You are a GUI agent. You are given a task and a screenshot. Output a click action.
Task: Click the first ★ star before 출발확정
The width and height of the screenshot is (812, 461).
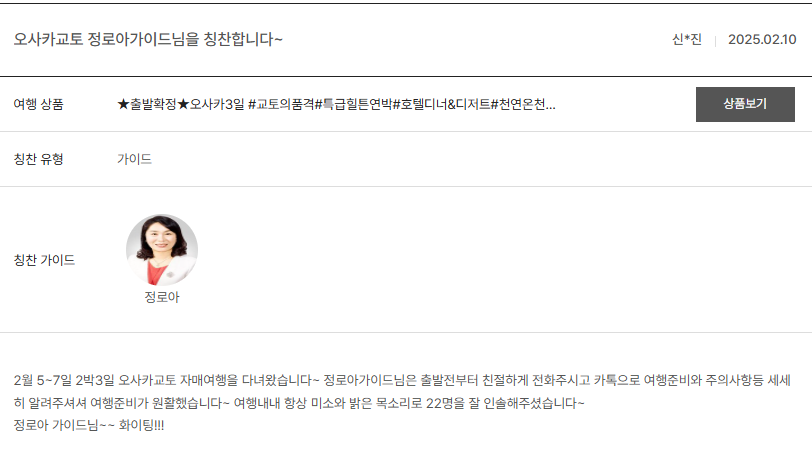123,104
